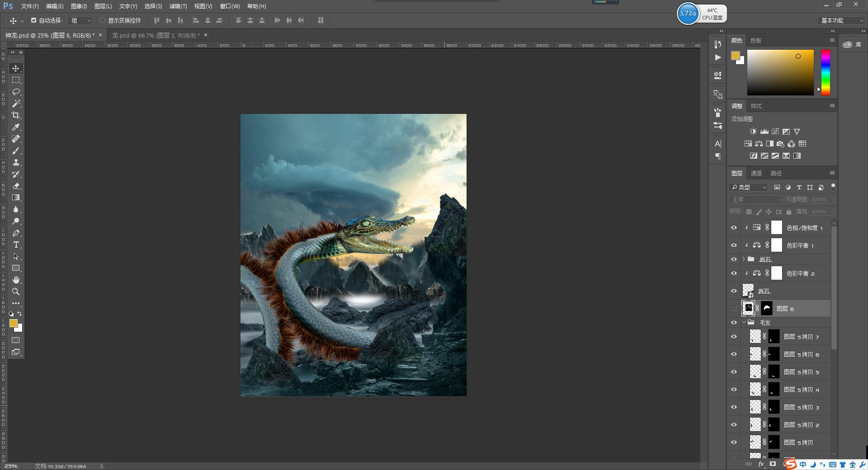Activate the Gradient tool
The width and height of the screenshot is (868, 470).
(x=16, y=197)
